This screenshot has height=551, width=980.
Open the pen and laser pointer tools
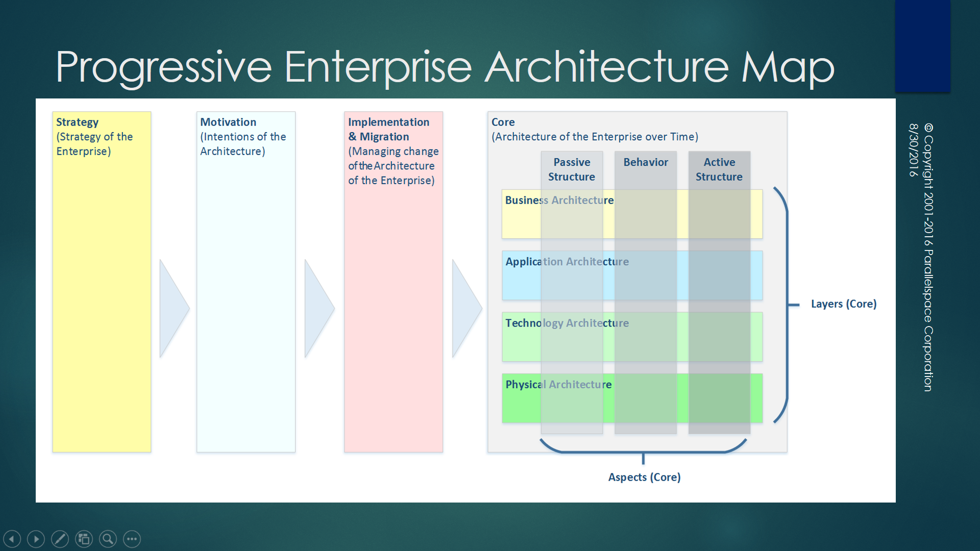(x=60, y=539)
